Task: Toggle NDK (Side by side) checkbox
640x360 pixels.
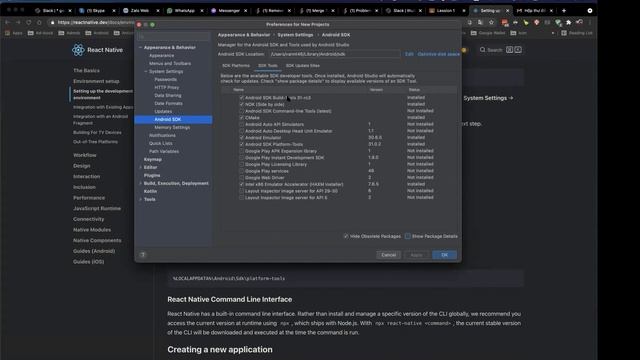Action: [x=242, y=104]
